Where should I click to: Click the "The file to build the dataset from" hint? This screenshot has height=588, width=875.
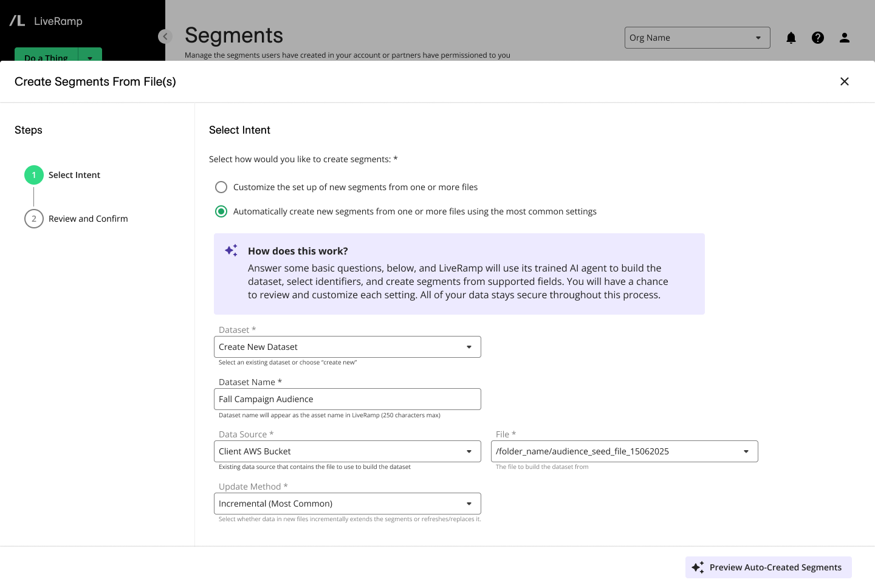(x=542, y=467)
